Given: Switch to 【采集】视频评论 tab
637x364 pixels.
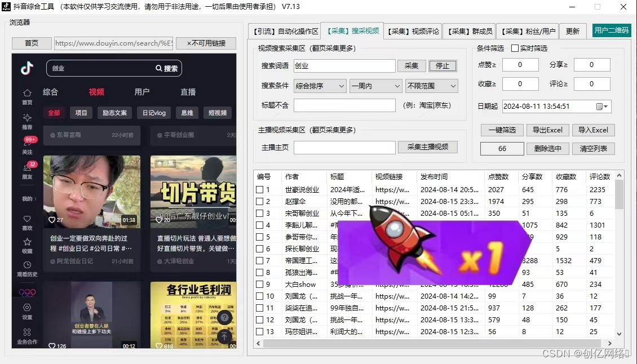Looking at the screenshot, I should pyautogui.click(x=413, y=32).
